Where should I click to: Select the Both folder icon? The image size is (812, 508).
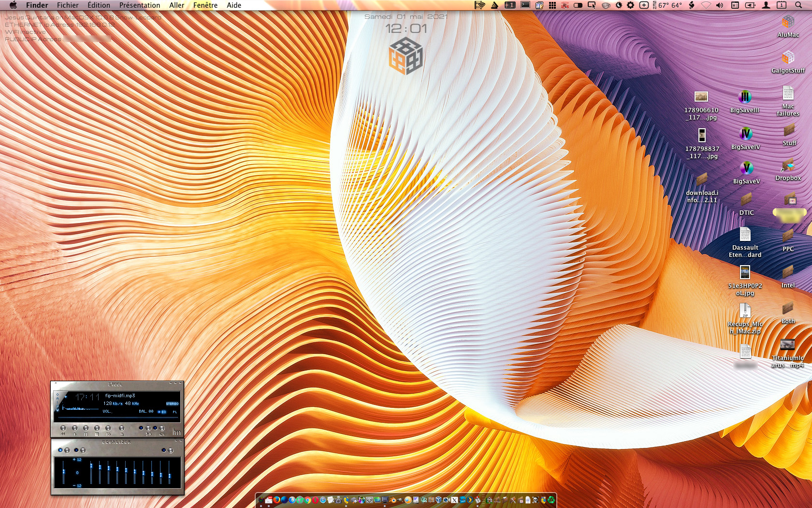[788, 308]
